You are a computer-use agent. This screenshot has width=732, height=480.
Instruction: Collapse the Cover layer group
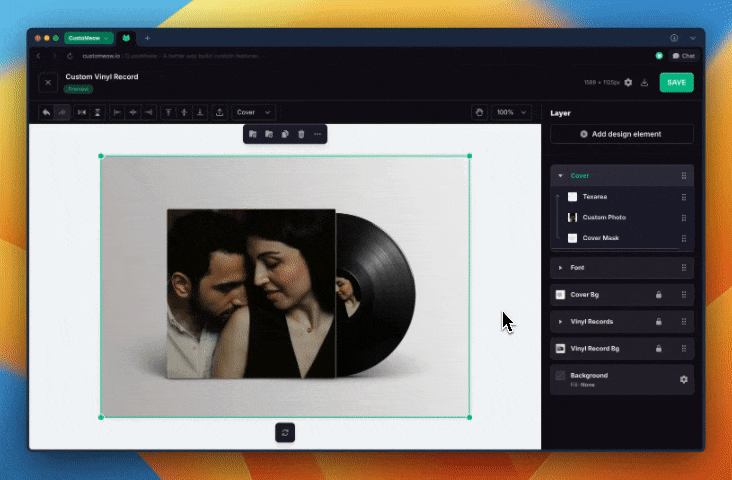point(560,176)
